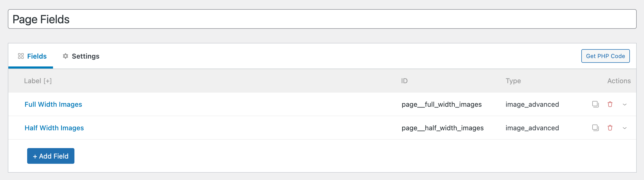The height and width of the screenshot is (180, 644).
Task: Click image_advanced type of Half Width Images
Action: pos(532,128)
